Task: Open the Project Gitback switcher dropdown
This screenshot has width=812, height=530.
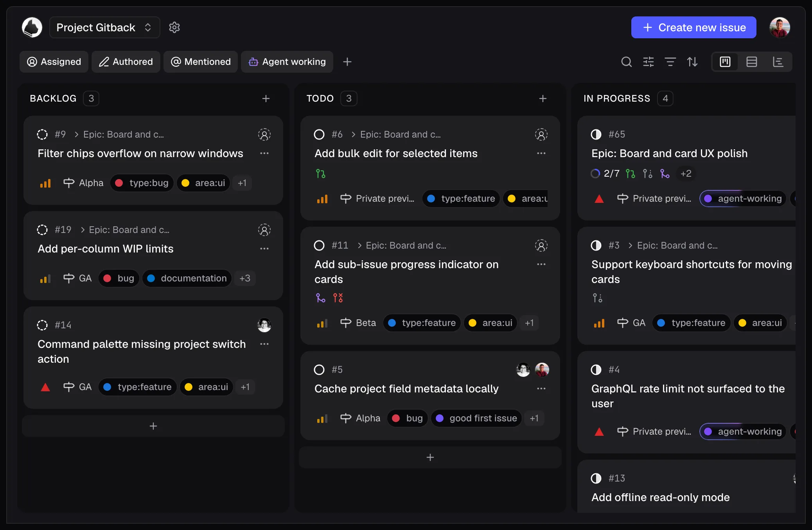Action: [x=104, y=27]
